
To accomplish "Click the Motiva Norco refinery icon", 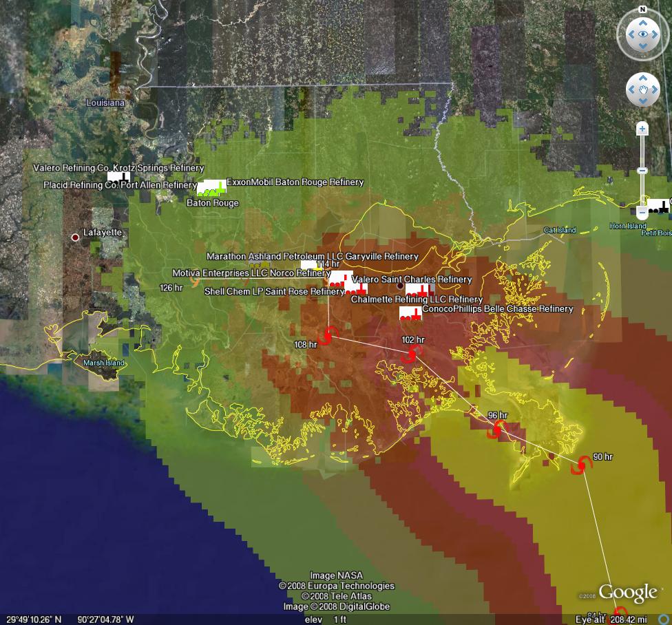I will [341, 279].
